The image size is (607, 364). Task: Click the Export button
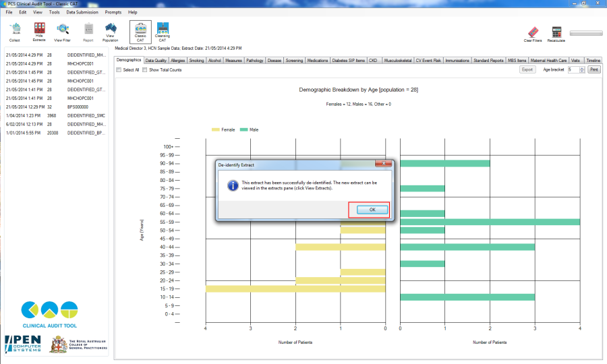pyautogui.click(x=527, y=69)
